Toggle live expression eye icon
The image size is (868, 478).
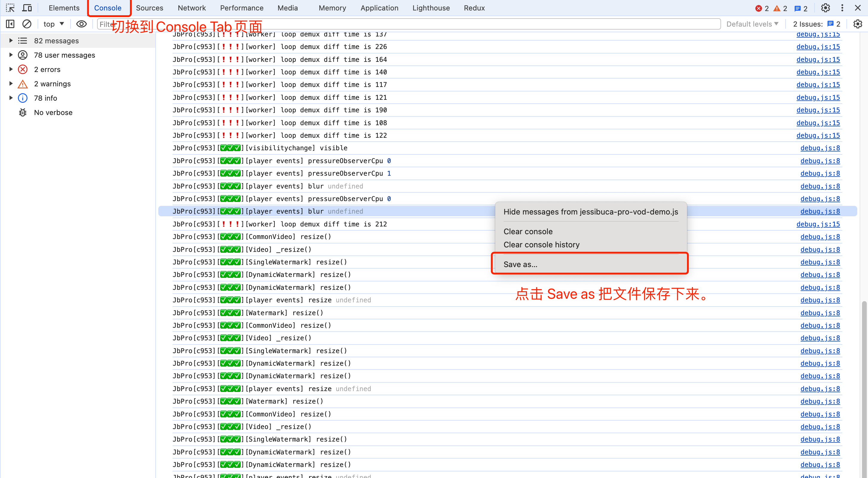tap(81, 24)
